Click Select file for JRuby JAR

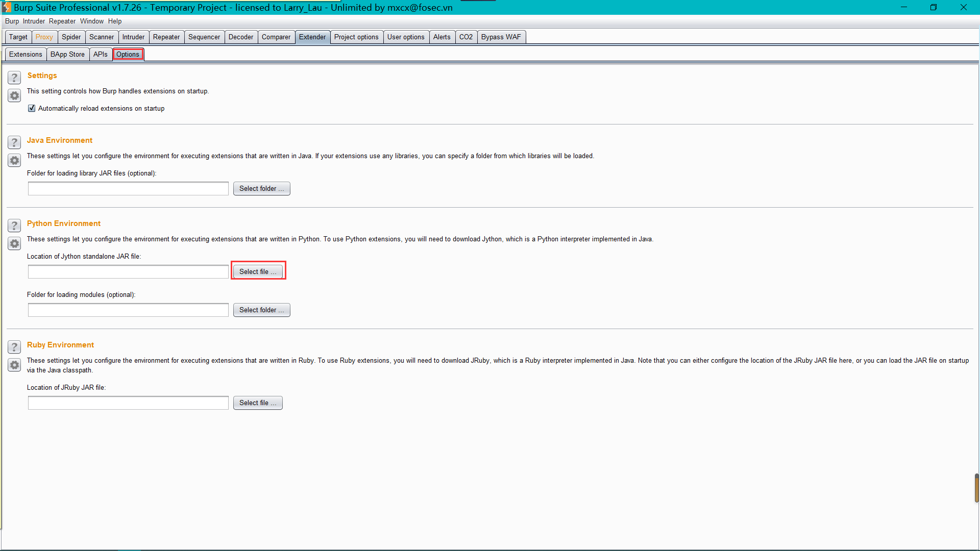tap(258, 403)
